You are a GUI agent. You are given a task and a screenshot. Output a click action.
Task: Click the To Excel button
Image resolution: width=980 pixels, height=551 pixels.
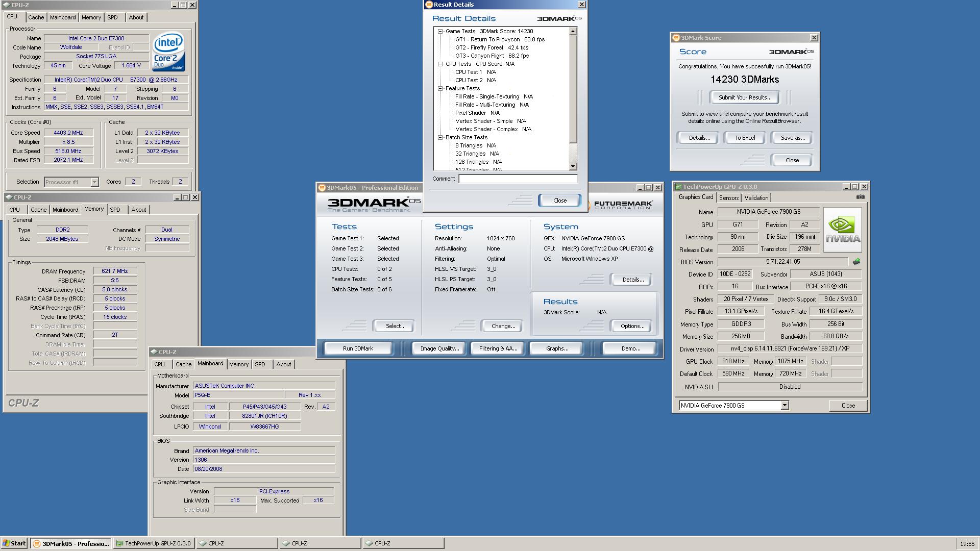point(745,138)
